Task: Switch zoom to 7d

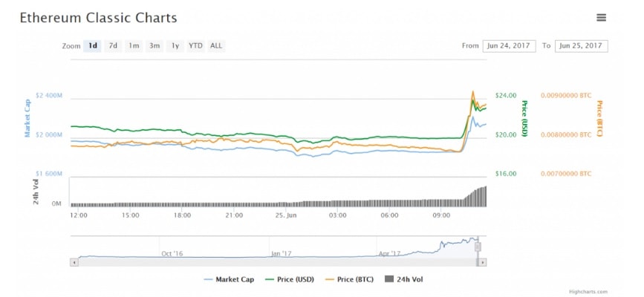Action: [x=113, y=46]
